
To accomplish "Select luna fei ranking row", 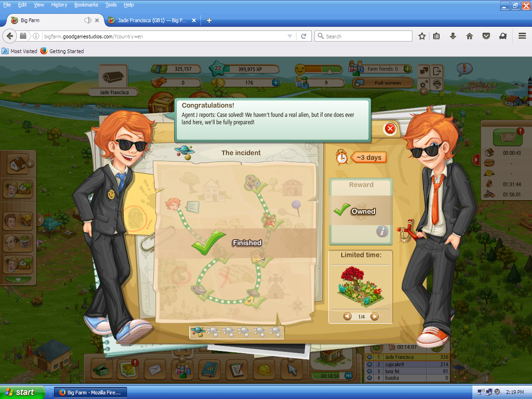I will (407, 371).
